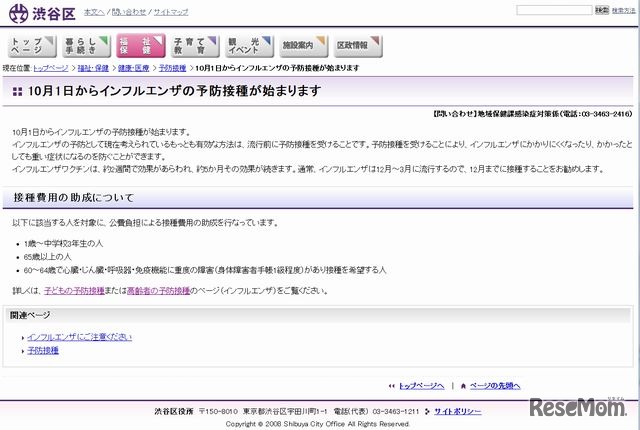Click the list item starting with 60〜64歳で心臓
640x430 pixels.
tap(204, 270)
